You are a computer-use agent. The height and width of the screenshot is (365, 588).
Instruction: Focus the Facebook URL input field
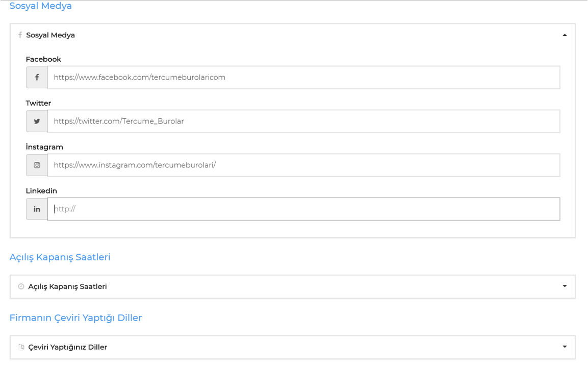coord(304,78)
